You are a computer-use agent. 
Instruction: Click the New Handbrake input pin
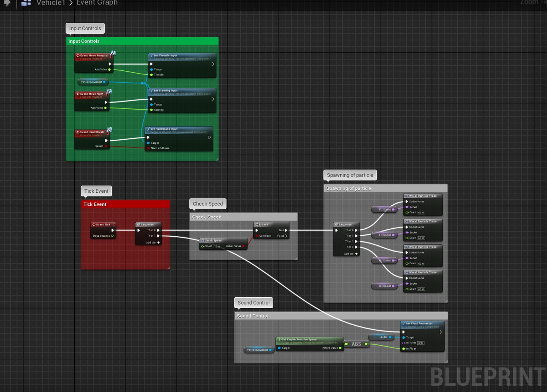tap(149, 148)
